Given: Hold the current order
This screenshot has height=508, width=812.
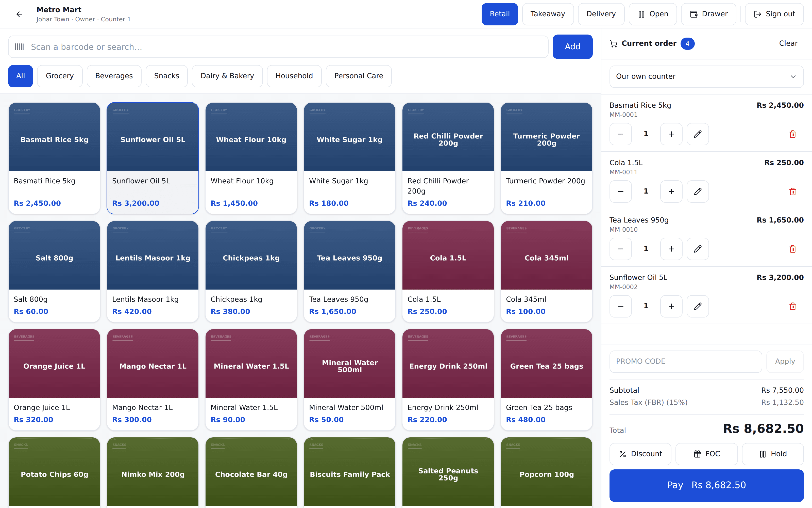Looking at the screenshot, I should click(x=773, y=454).
